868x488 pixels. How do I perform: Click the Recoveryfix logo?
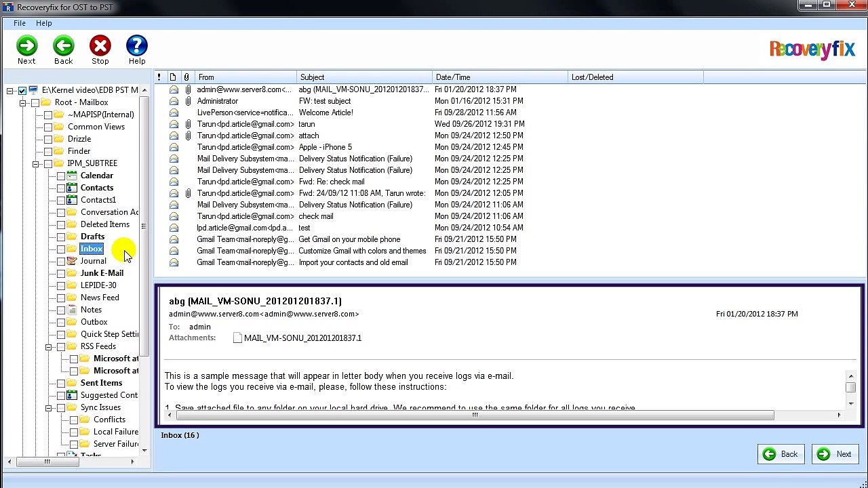point(812,49)
